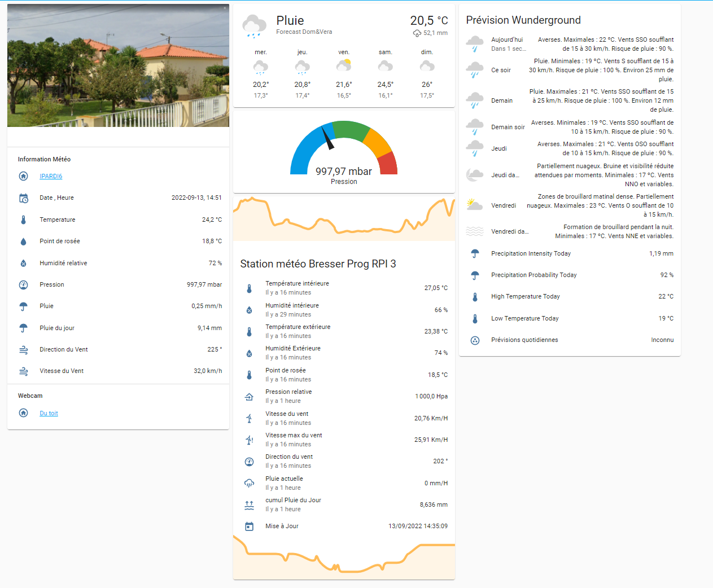Click the rain cloud icon for Pluie actuelle

(249, 483)
